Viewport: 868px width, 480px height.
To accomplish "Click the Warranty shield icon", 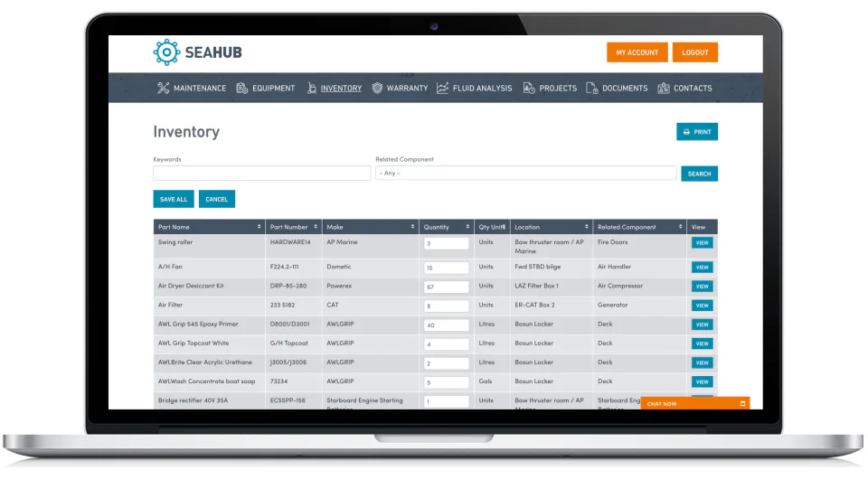I will pyautogui.click(x=377, y=88).
